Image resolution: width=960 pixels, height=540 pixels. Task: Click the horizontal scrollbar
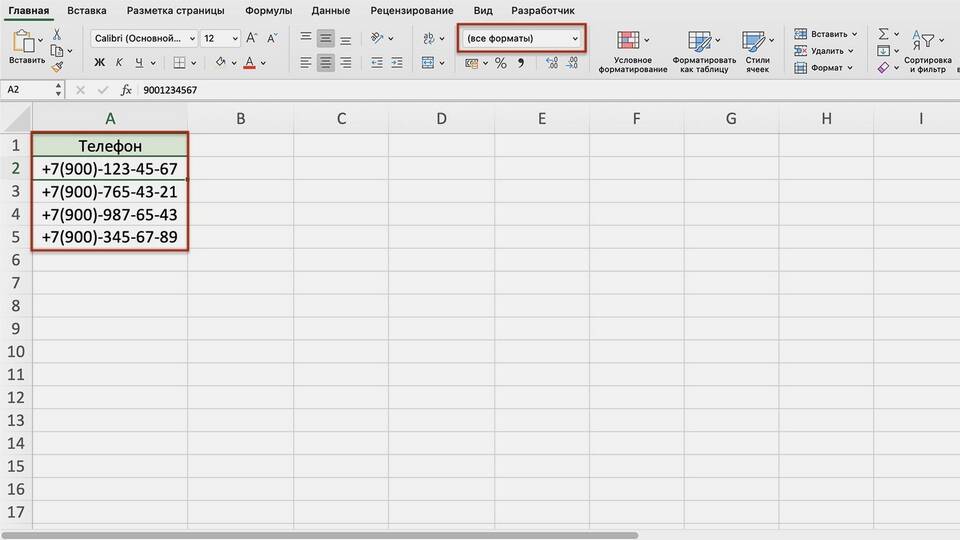coord(320,535)
